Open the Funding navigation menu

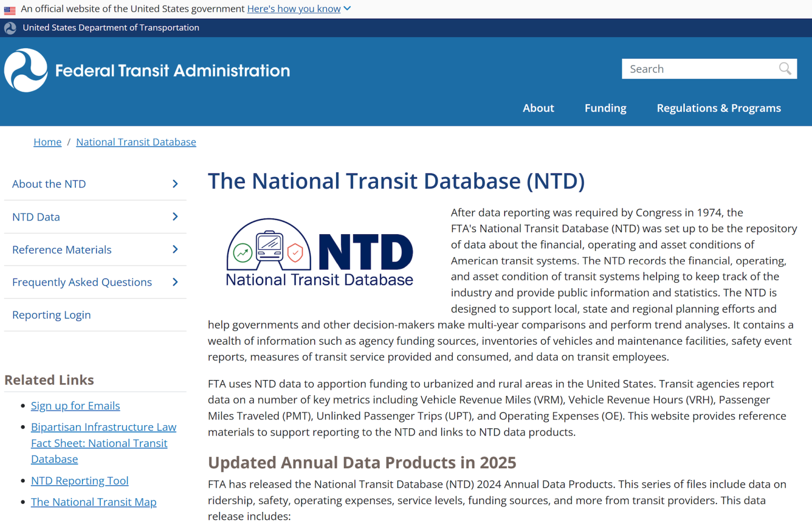(605, 108)
